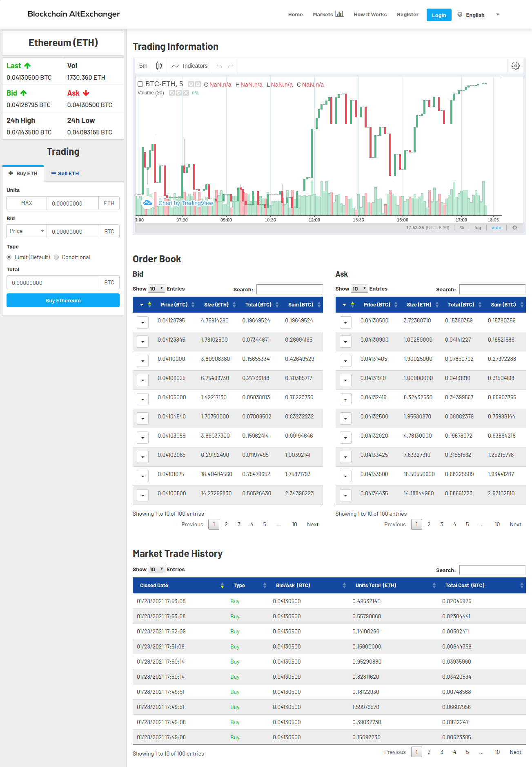Go to the Home page
532x767 pixels.
point(296,14)
